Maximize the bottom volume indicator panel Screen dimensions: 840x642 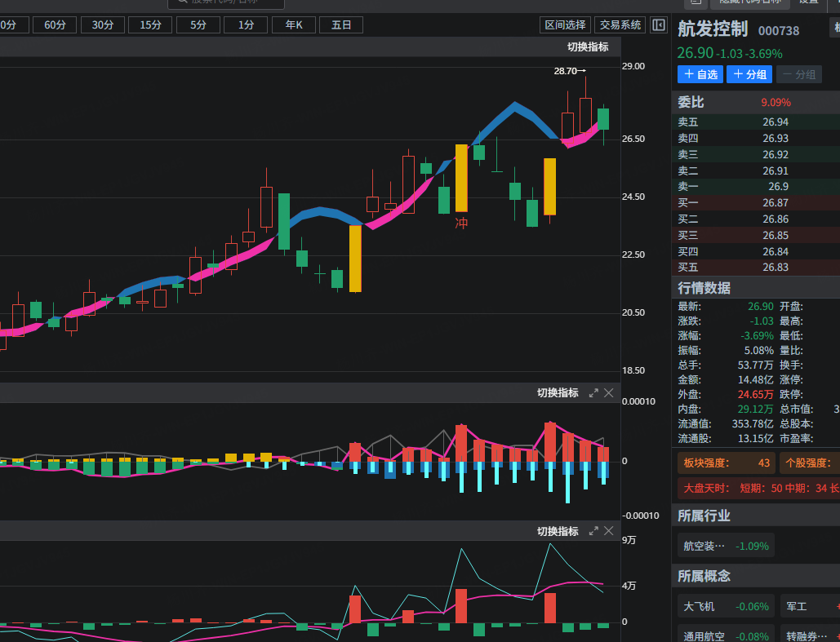tap(593, 532)
